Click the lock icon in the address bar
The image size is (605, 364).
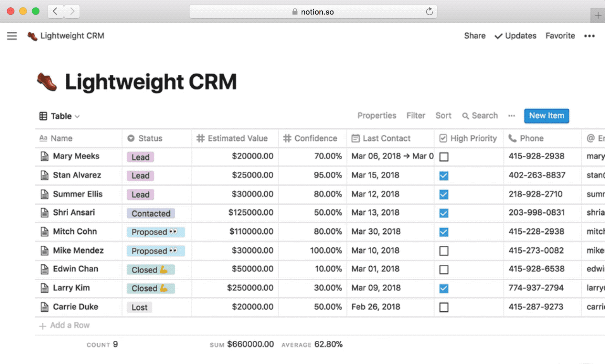click(295, 12)
